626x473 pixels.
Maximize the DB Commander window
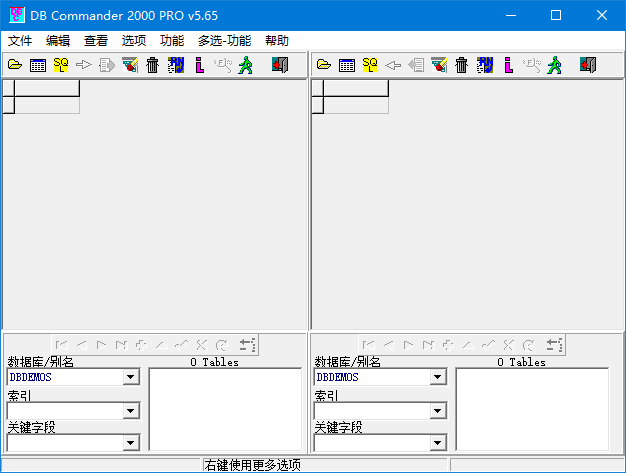click(x=556, y=15)
